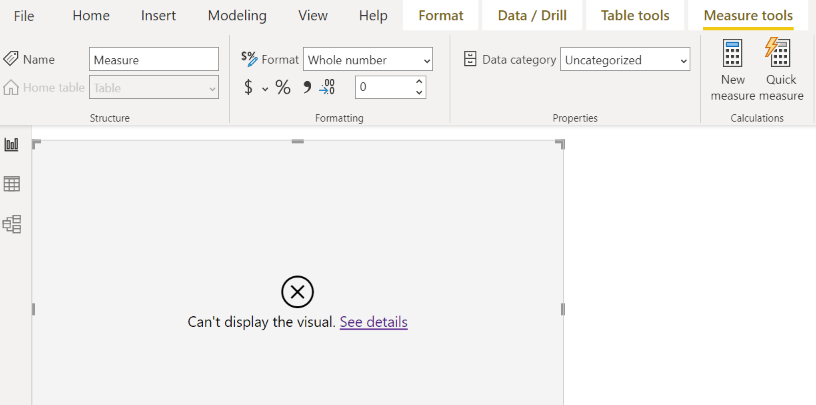Click the decimal places value field
816x405 pixels.
click(x=385, y=87)
